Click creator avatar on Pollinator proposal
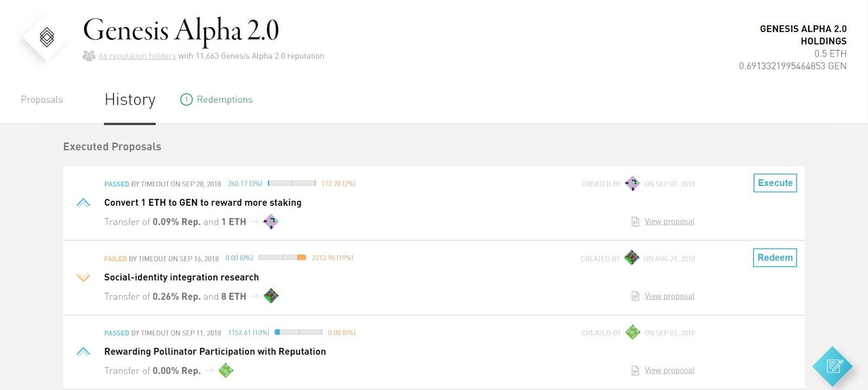868x390 pixels. click(632, 332)
